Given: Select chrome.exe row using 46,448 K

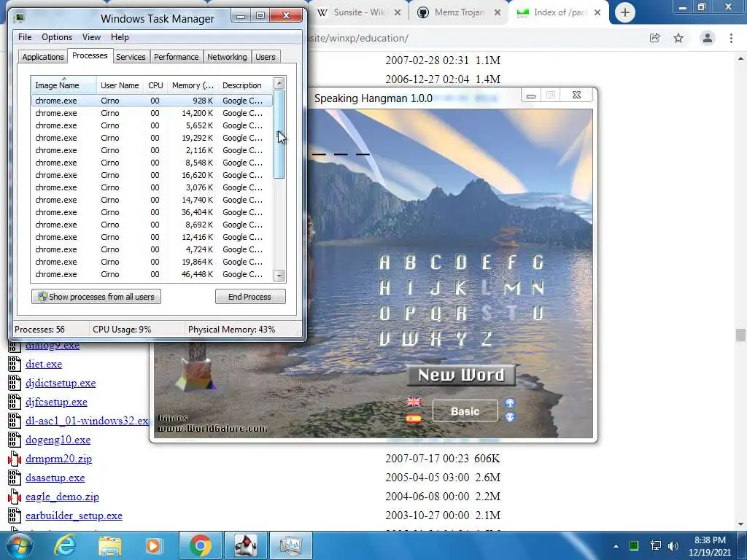Looking at the screenshot, I should coord(152,274).
